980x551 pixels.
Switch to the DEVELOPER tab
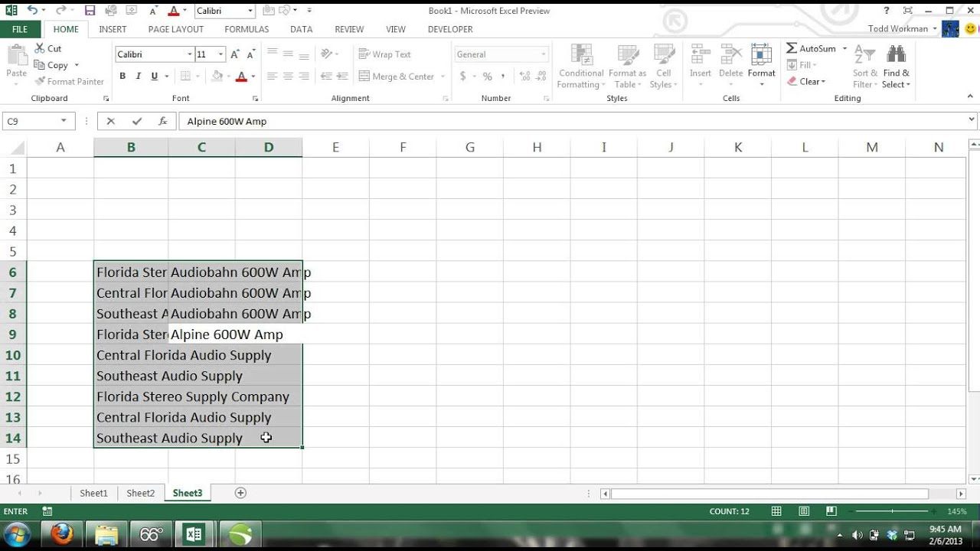450,29
